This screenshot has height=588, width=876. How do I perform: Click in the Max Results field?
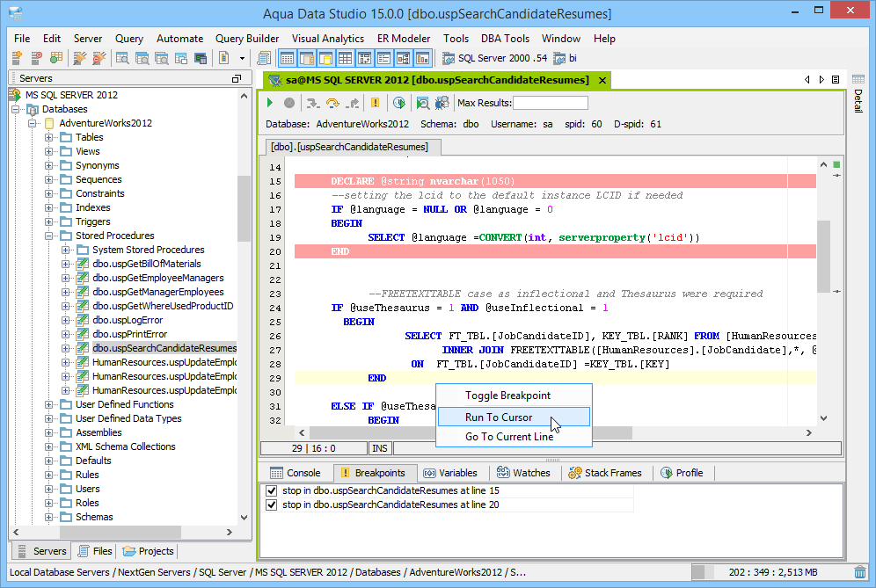(x=551, y=103)
